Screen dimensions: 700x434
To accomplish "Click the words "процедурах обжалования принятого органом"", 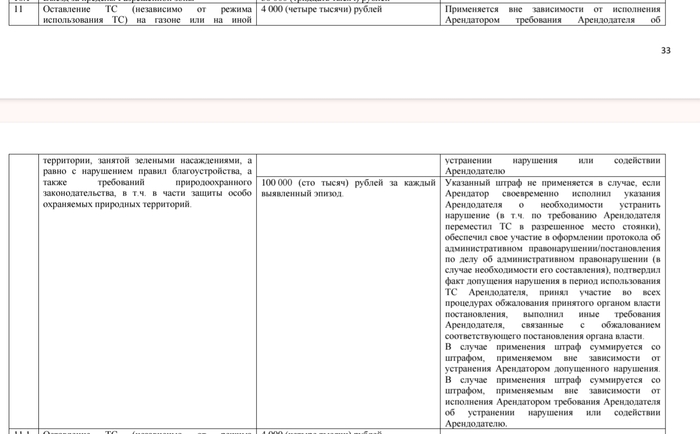I will (536, 303).
